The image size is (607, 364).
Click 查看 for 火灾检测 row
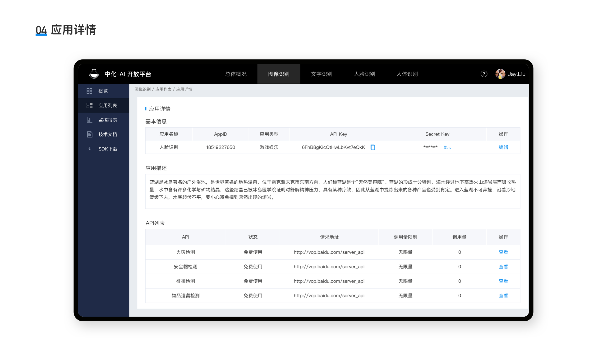click(x=503, y=252)
